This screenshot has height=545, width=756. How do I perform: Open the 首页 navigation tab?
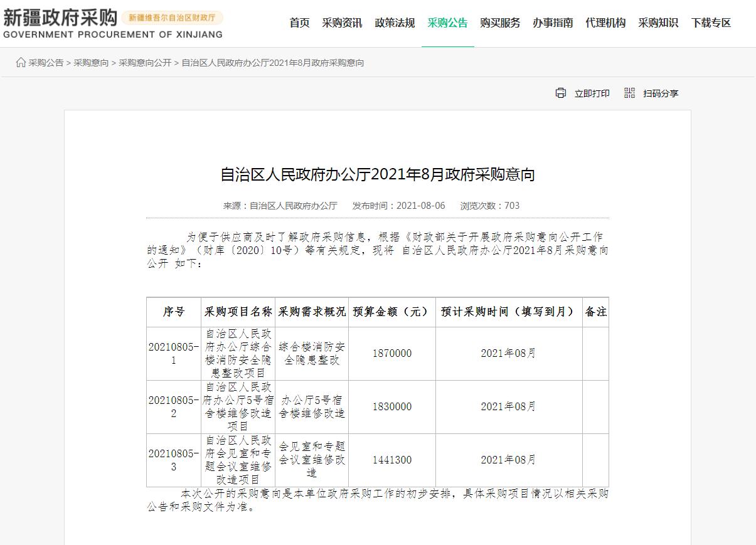299,23
